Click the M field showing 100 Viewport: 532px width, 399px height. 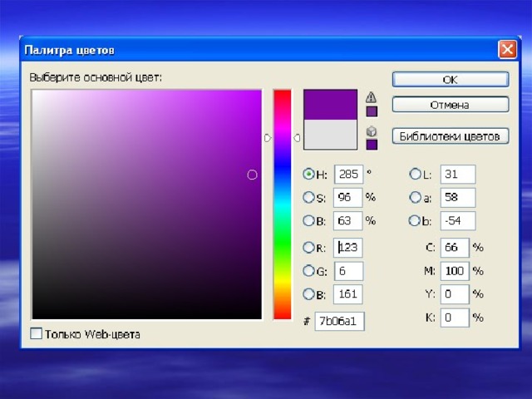[455, 271]
